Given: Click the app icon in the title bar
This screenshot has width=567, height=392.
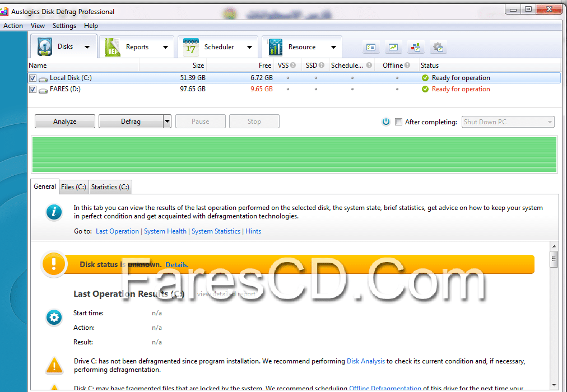Looking at the screenshot, I should [4, 12].
